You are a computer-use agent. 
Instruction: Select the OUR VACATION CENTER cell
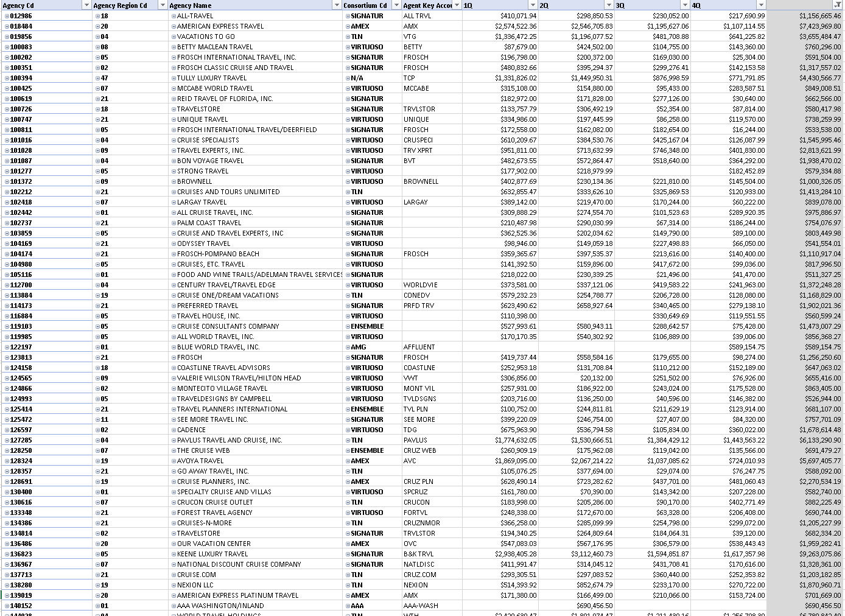click(256, 544)
